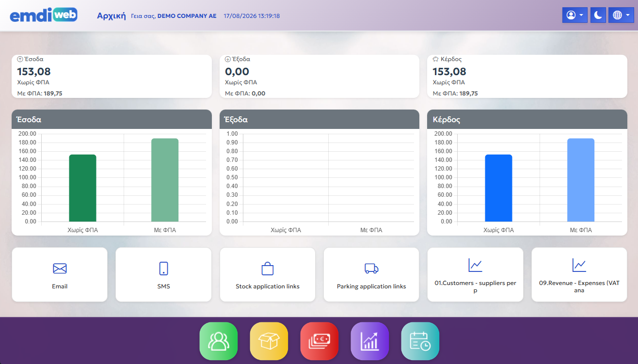
Task: Toggle dark mode with the moon button
Action: point(598,15)
